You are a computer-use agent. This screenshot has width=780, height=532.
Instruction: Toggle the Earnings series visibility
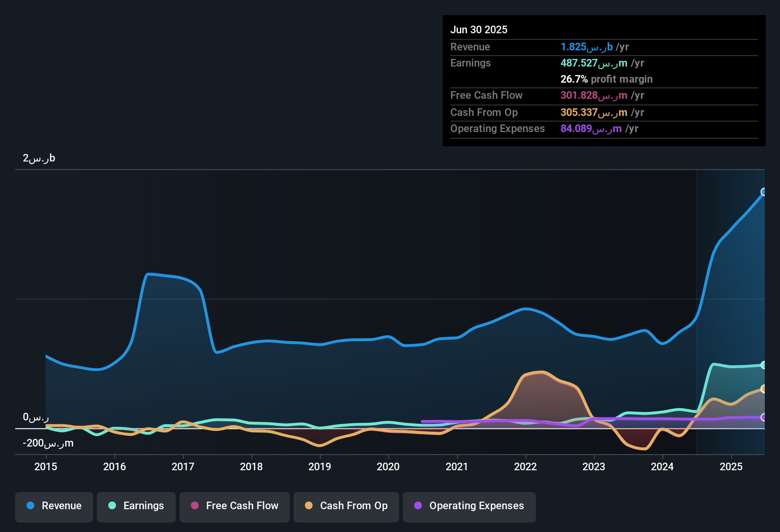coord(136,506)
